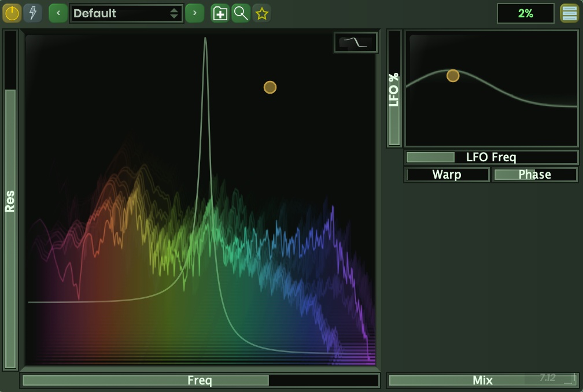Click the Res vertical slider

pos(10,199)
